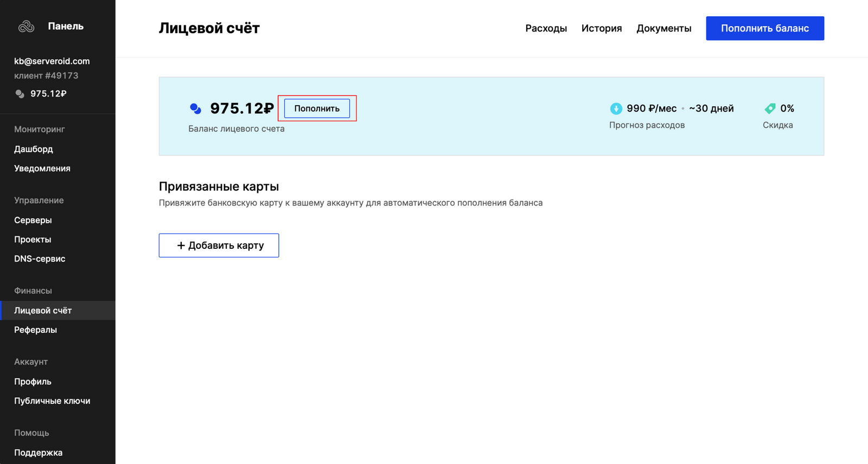Click the Привязанные карты heading
The image size is (868, 464).
(219, 186)
